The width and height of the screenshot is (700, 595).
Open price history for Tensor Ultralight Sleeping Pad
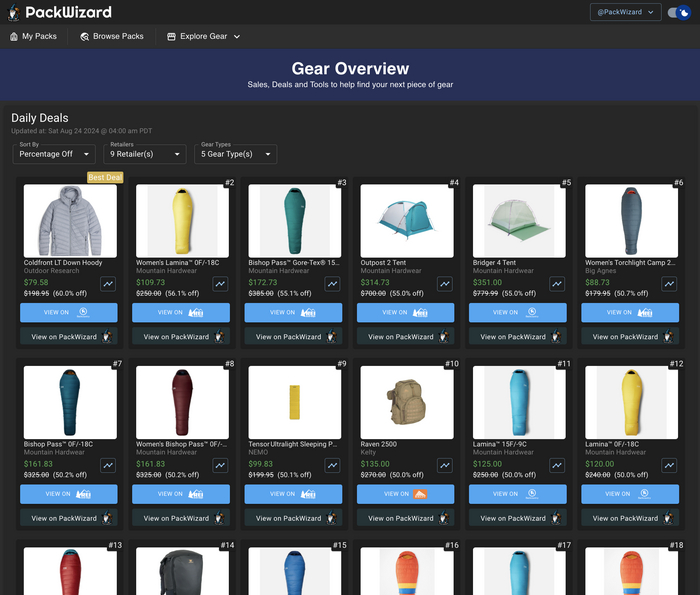coord(333,466)
